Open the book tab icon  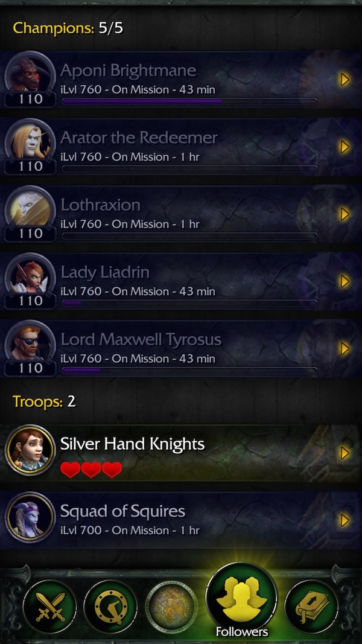click(311, 606)
